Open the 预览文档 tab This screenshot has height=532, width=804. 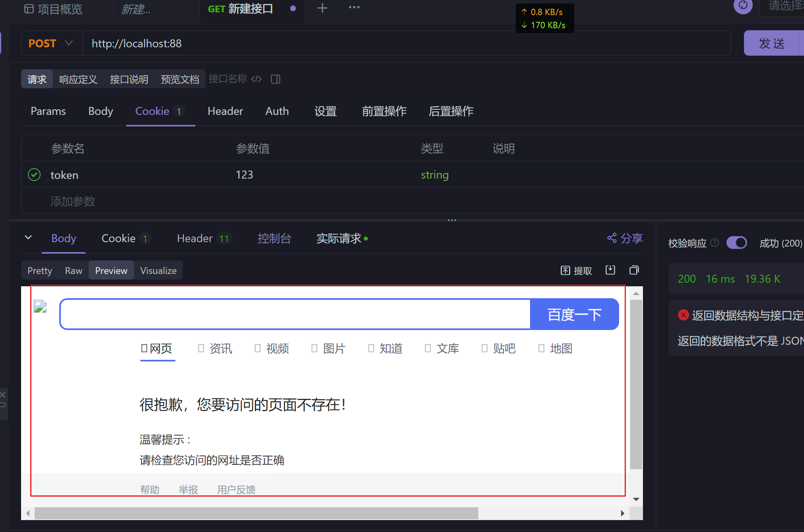(180, 79)
